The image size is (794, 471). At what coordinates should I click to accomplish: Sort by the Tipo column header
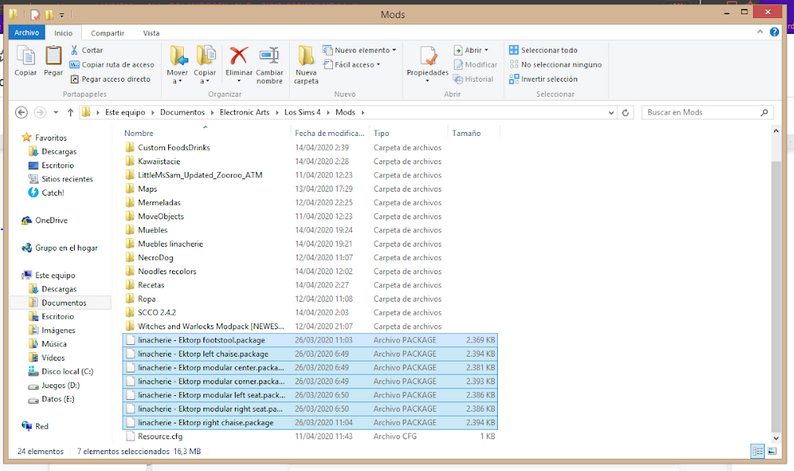[408, 133]
